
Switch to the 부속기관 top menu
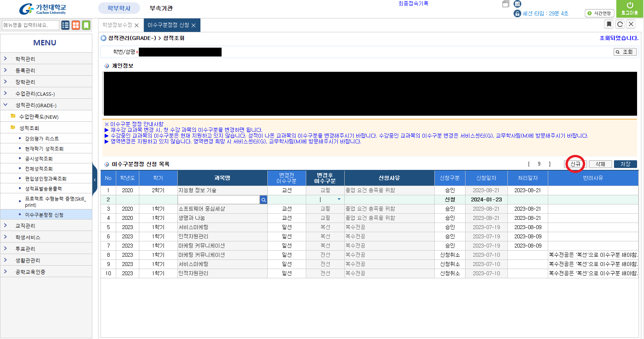(161, 8)
